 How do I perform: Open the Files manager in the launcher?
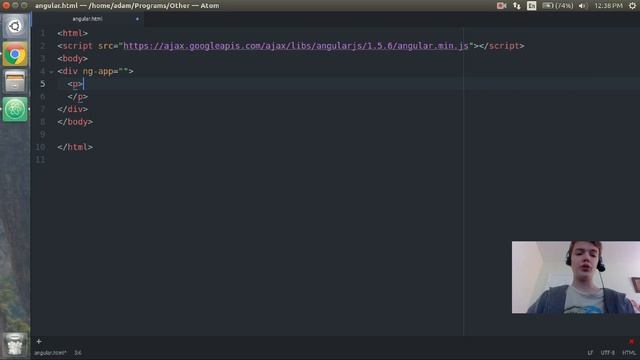[x=15, y=81]
